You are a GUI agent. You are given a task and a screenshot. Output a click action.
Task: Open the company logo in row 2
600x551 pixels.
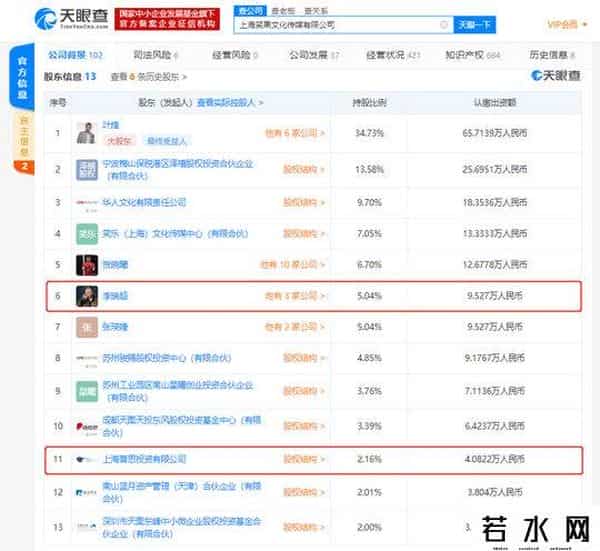[87, 170]
